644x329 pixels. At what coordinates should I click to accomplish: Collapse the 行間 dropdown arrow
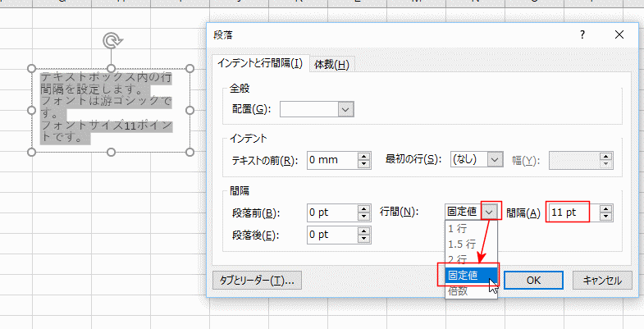489,212
